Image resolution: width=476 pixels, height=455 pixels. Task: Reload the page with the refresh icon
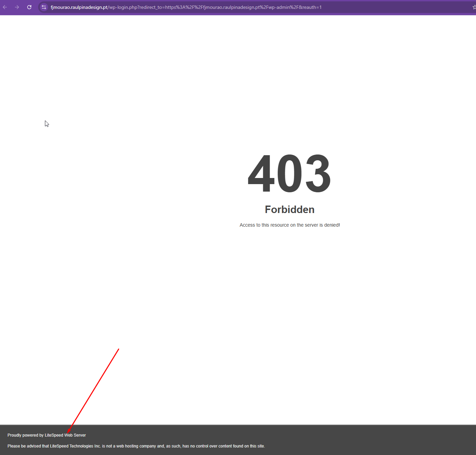(29, 7)
